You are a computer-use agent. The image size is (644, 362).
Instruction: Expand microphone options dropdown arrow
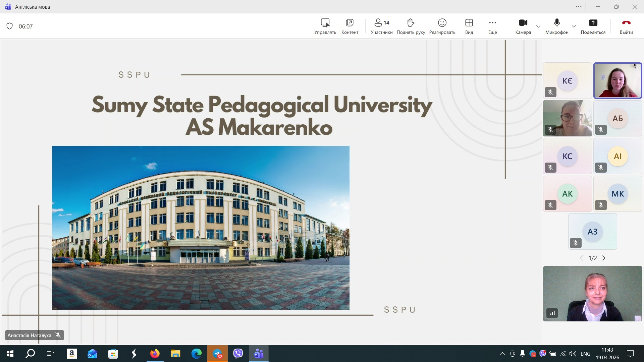[x=574, y=26]
